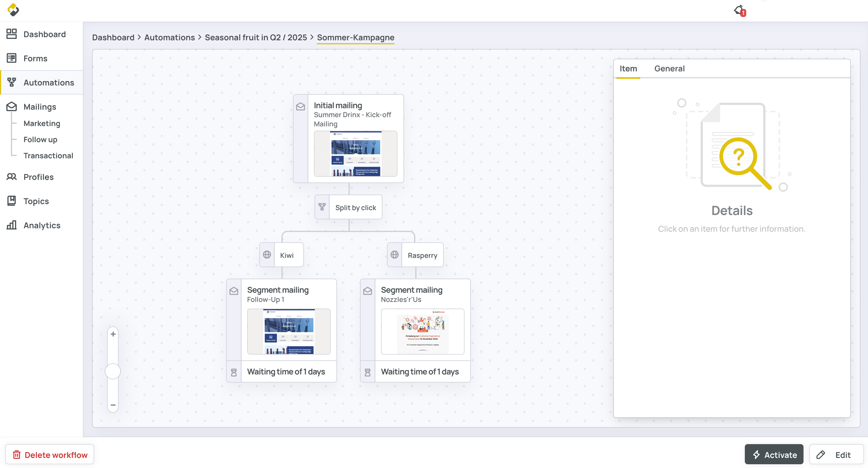
Task: Click the globe icon on Kiwi node
Action: (x=267, y=255)
